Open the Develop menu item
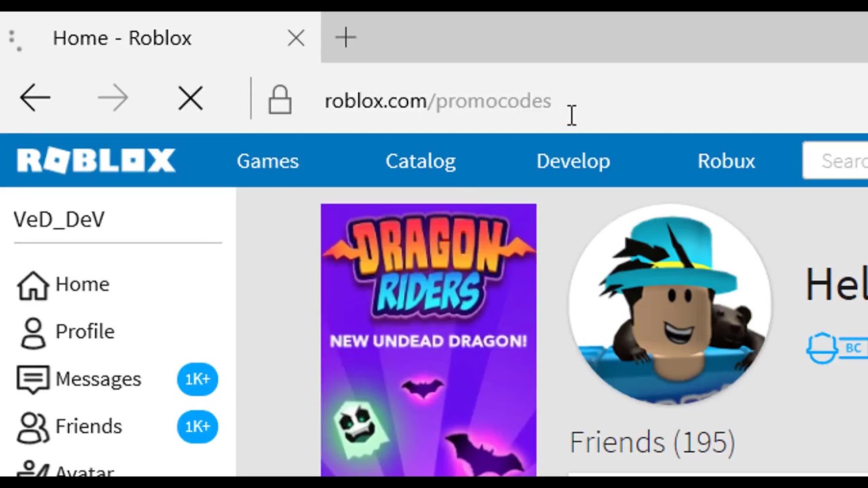 coord(573,161)
